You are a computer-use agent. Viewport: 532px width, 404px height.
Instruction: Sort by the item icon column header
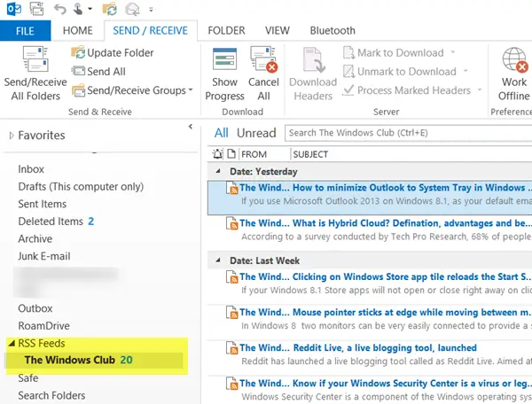[x=231, y=154]
